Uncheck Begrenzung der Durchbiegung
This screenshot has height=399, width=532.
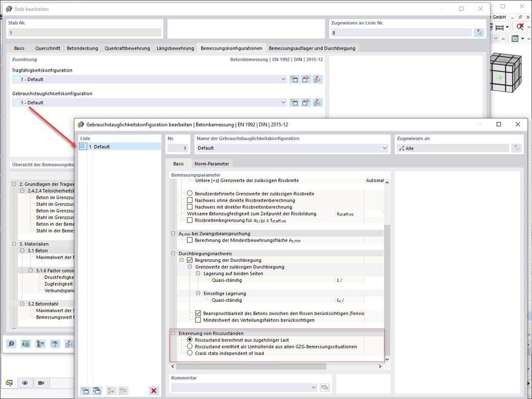point(190,260)
